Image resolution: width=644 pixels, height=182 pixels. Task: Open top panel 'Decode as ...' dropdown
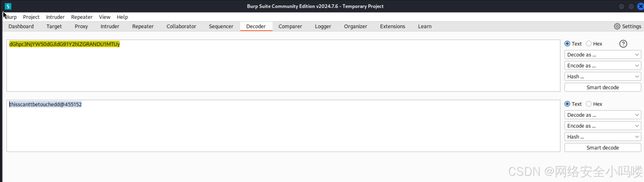tap(603, 55)
